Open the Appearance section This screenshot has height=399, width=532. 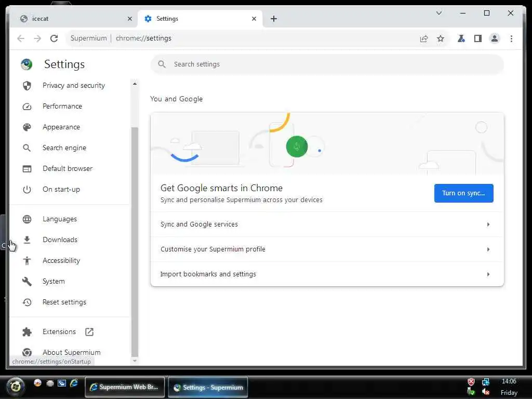(61, 127)
